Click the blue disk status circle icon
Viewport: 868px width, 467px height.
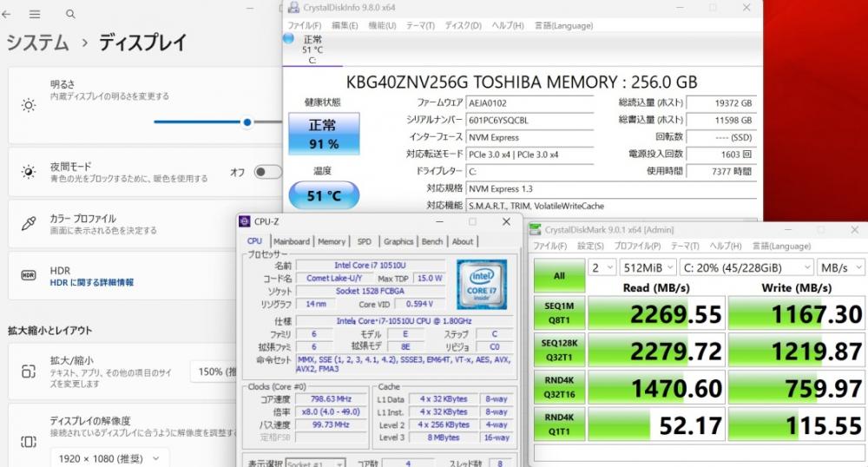click(x=288, y=39)
